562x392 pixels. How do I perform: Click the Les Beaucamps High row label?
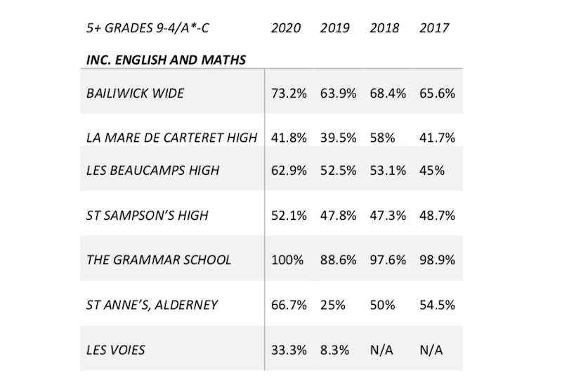point(152,170)
